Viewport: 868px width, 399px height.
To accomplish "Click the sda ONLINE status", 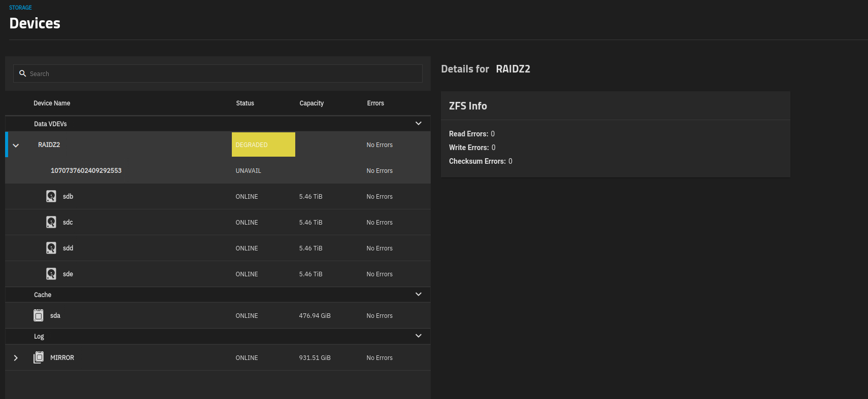I will click(x=247, y=316).
